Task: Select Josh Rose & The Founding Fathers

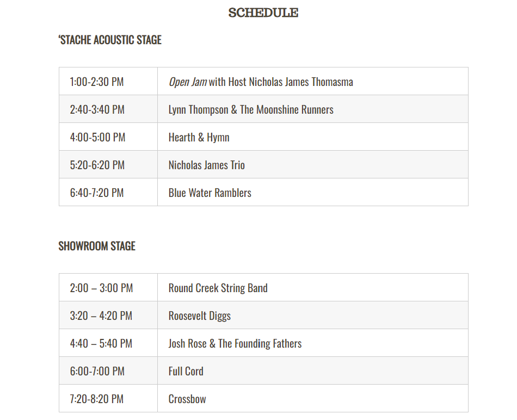Action: [235, 343]
